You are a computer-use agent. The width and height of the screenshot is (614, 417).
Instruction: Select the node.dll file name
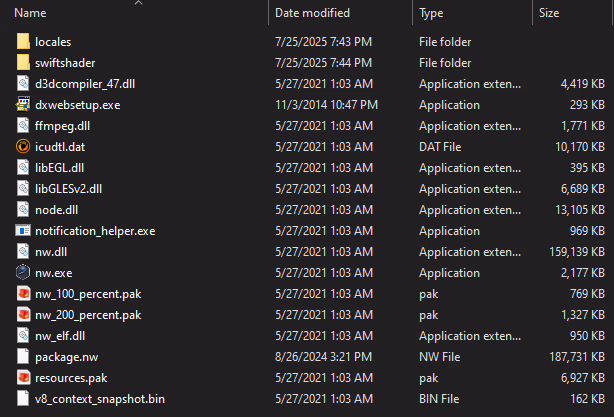pyautogui.click(x=58, y=210)
